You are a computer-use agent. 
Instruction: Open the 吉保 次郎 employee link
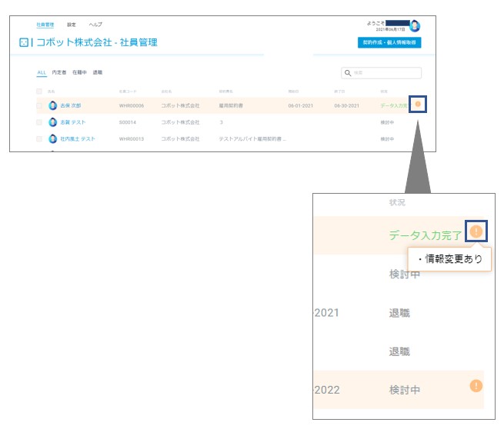click(71, 105)
